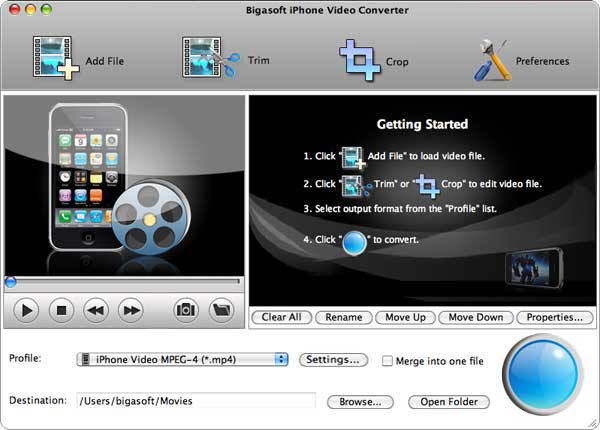Screen dimensions: 600x430
Task: Open Preferences with the wrench icon
Action: pos(492,60)
